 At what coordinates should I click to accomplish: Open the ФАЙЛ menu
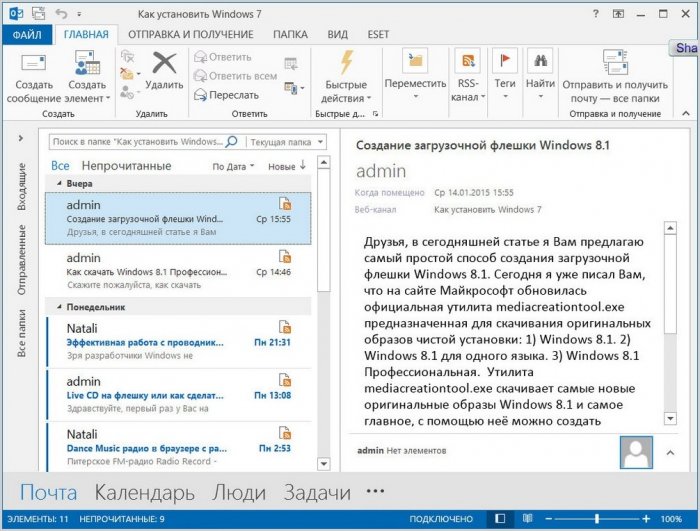(x=27, y=35)
